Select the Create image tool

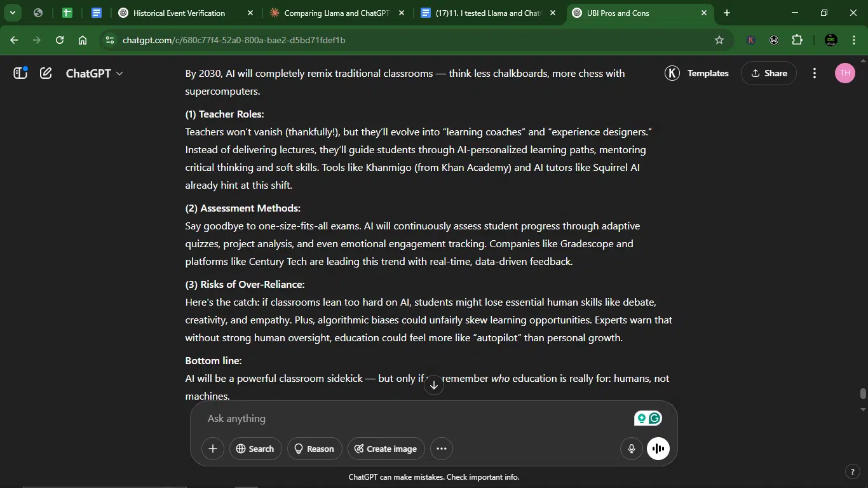(386, 449)
